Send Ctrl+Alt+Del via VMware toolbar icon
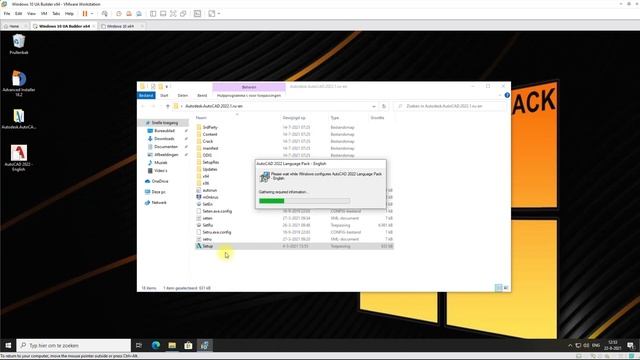Screen dimensions: 640x360 (x=105, y=13)
